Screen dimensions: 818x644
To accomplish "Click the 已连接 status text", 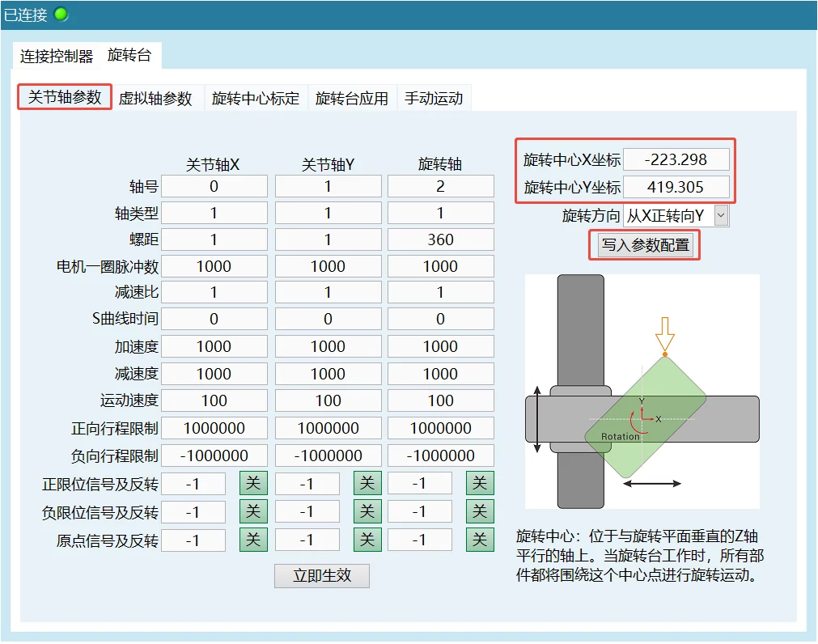I will 25,15.
